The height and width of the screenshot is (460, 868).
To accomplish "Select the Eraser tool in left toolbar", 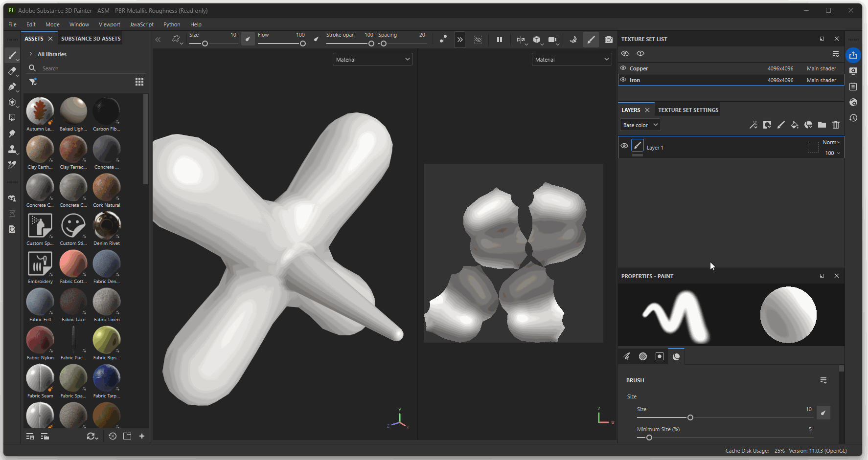I will click(12, 71).
